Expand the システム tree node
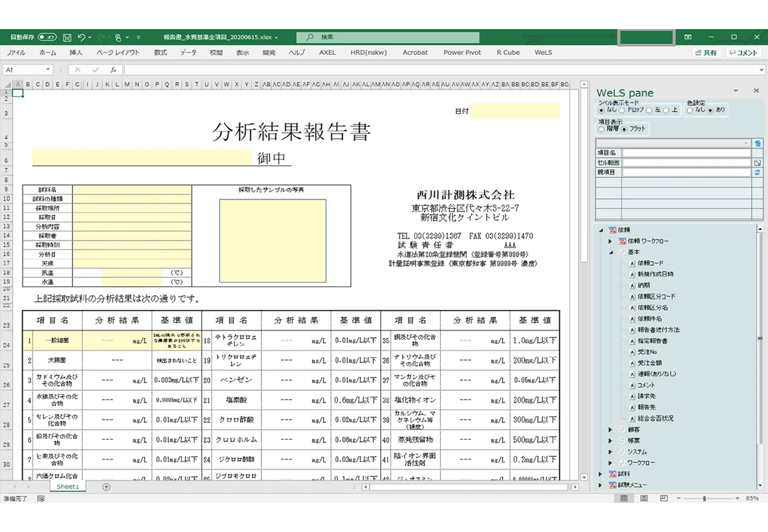This screenshot has height=532, width=768. click(611, 452)
